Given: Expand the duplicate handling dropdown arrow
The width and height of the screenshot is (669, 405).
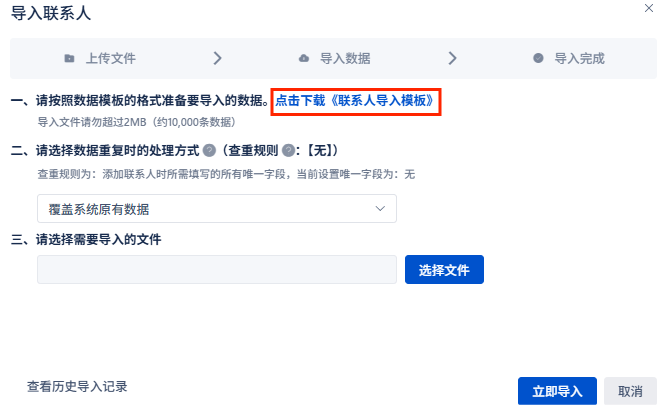Looking at the screenshot, I should click(x=380, y=209).
